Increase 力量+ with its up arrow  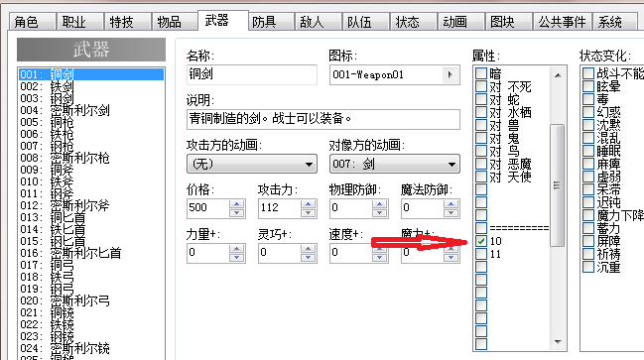pyautogui.click(x=237, y=248)
